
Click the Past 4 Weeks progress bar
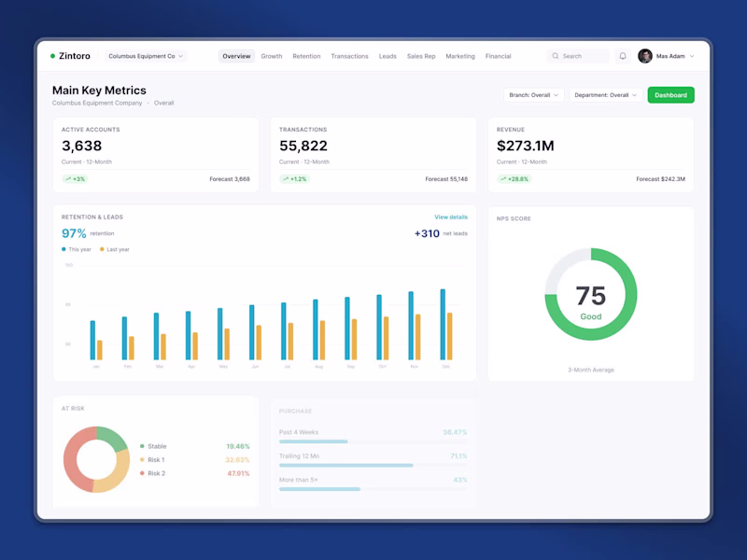coord(373,441)
